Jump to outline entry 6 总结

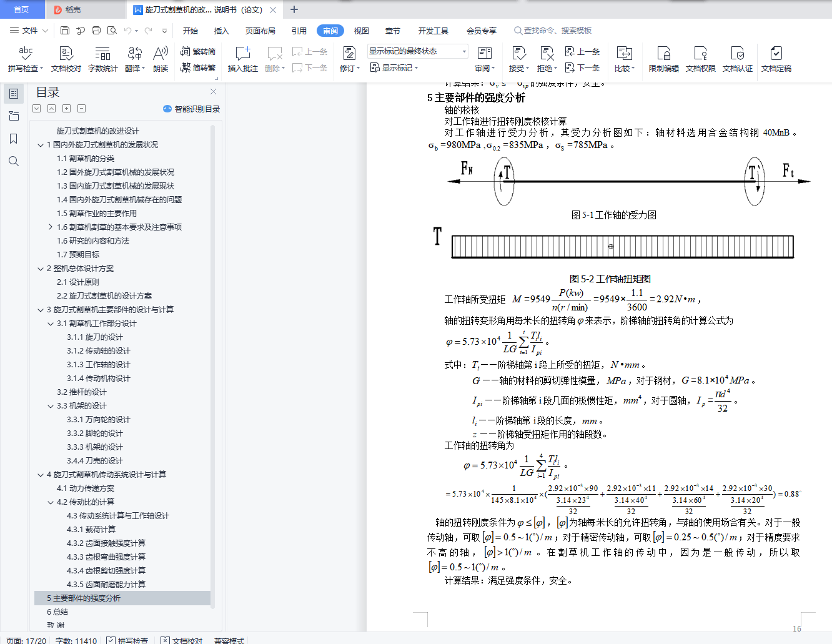pos(57,612)
